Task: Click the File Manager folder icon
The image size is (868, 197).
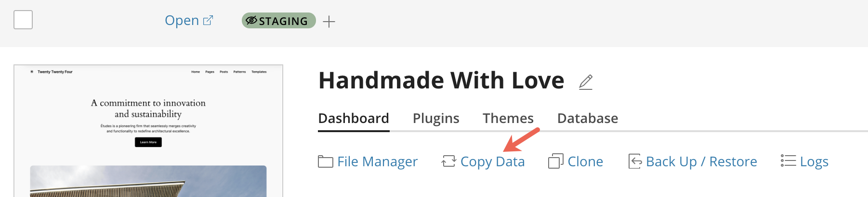Action: (x=326, y=161)
